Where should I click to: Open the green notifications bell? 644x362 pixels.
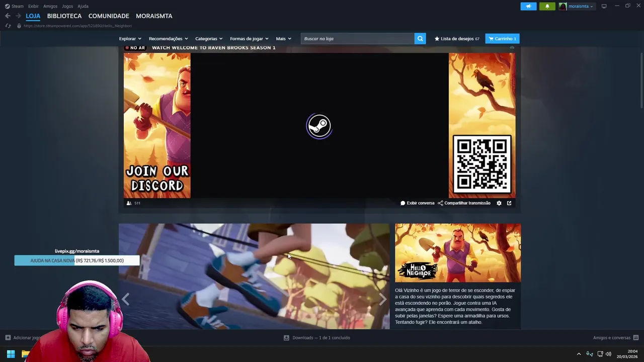547,6
